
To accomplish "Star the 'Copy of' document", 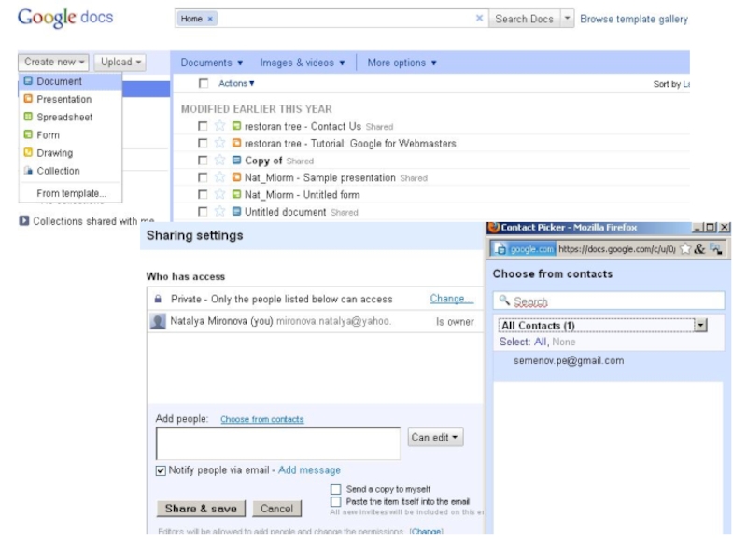I will tap(219, 160).
